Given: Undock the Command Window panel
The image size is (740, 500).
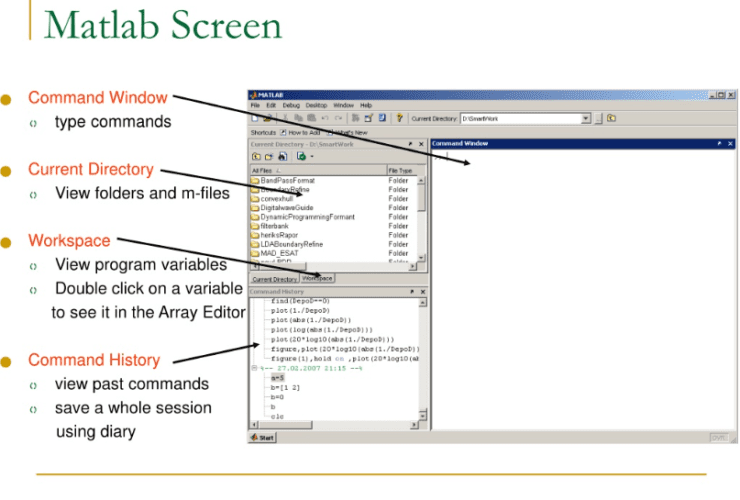Looking at the screenshot, I should click(719, 144).
